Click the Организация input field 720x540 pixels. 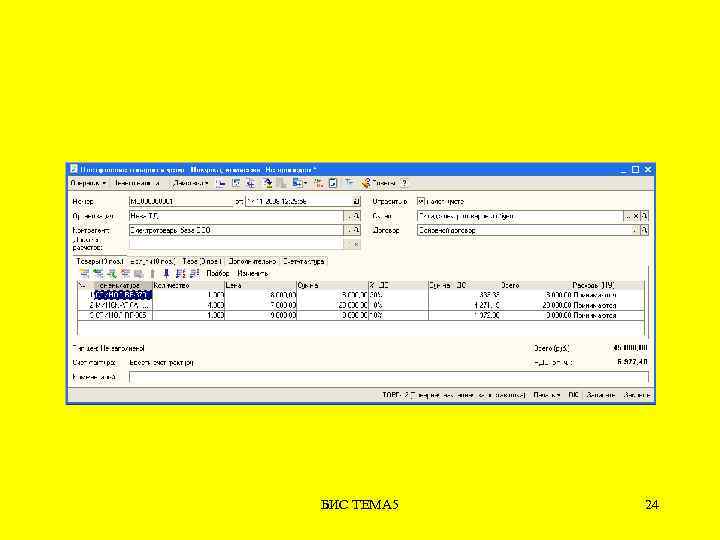(236, 215)
